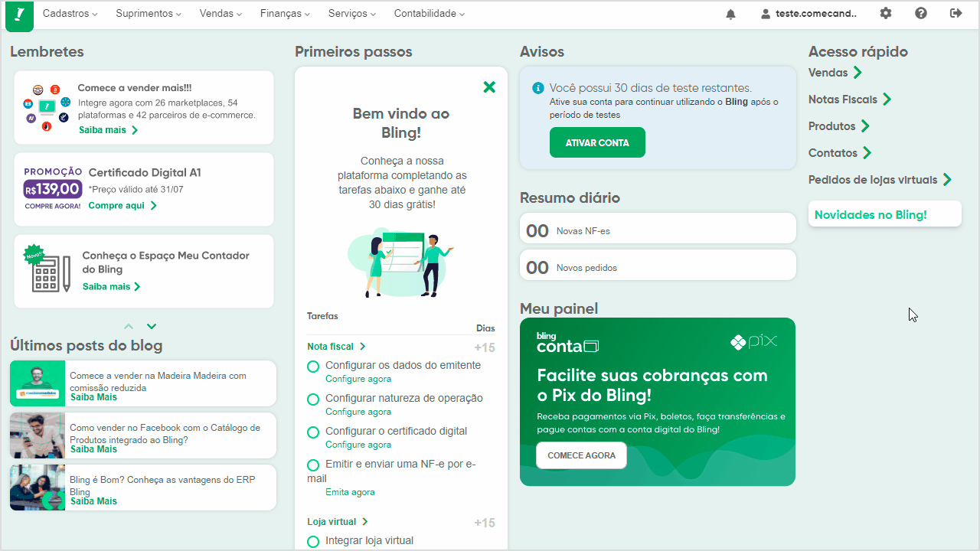Show next reminders with down chevron
Screen dimensions: 980x551
click(152, 326)
